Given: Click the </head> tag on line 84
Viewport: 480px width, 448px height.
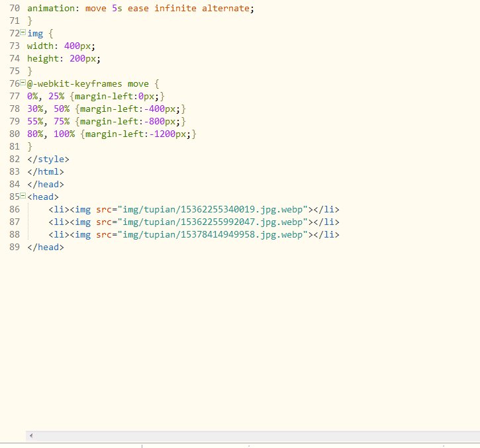Looking at the screenshot, I should pyautogui.click(x=45, y=184).
